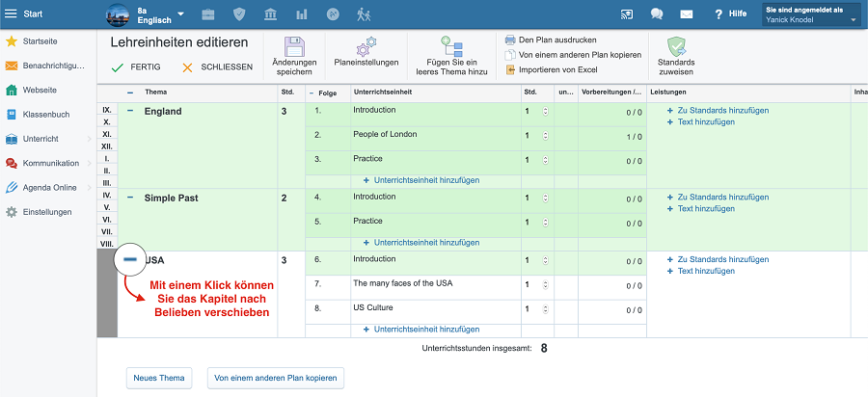Add Unterrichtseinheit under Simple Past

pos(421,243)
